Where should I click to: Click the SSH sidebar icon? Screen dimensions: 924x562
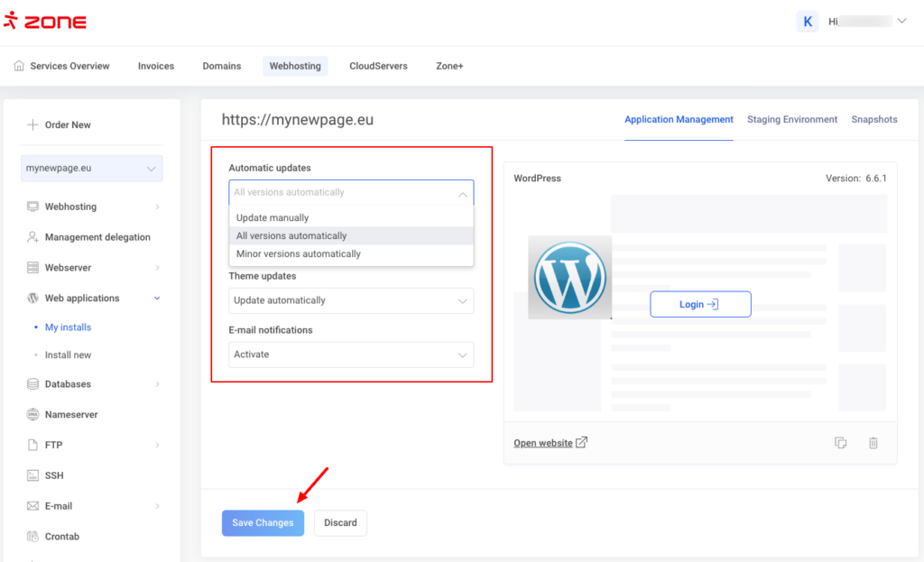(x=33, y=475)
